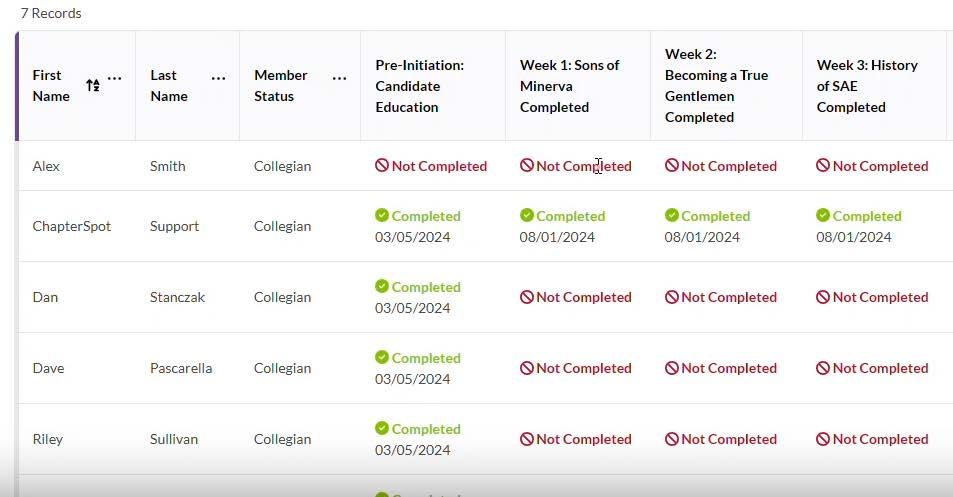Open Member Status column options ellipsis
This screenshot has height=497, width=953.
tap(339, 78)
